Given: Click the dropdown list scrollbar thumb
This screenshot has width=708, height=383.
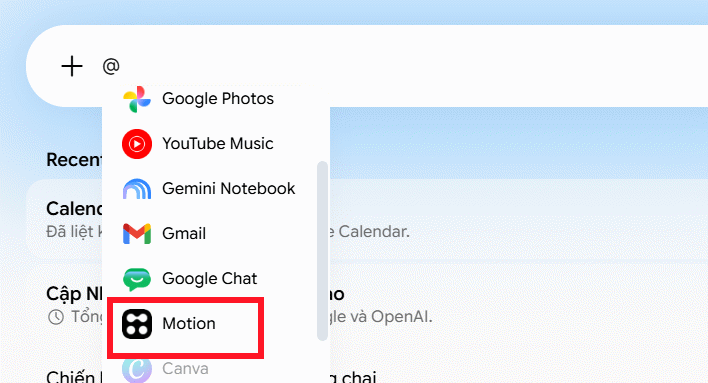Looking at the screenshot, I should click(322, 251).
